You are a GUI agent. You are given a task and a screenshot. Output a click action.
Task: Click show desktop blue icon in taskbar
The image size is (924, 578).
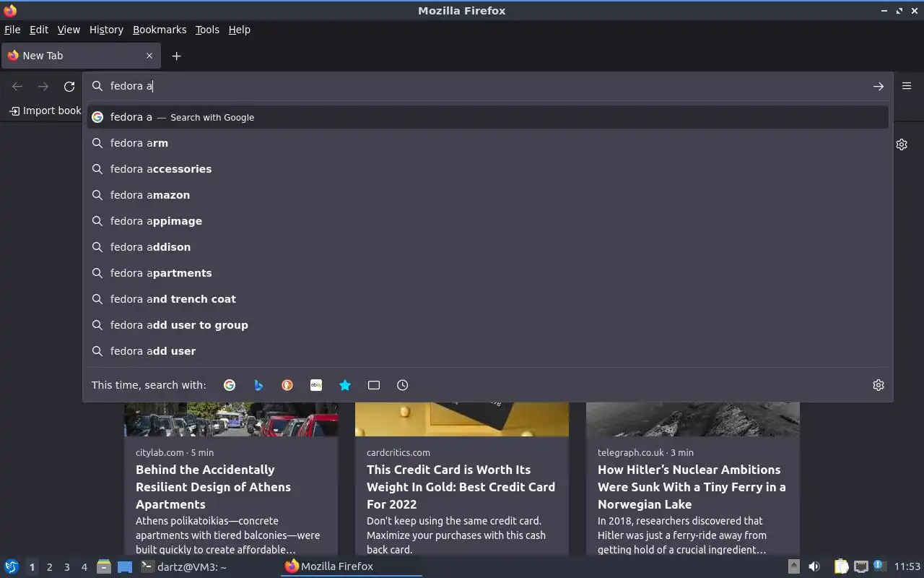pos(125,566)
